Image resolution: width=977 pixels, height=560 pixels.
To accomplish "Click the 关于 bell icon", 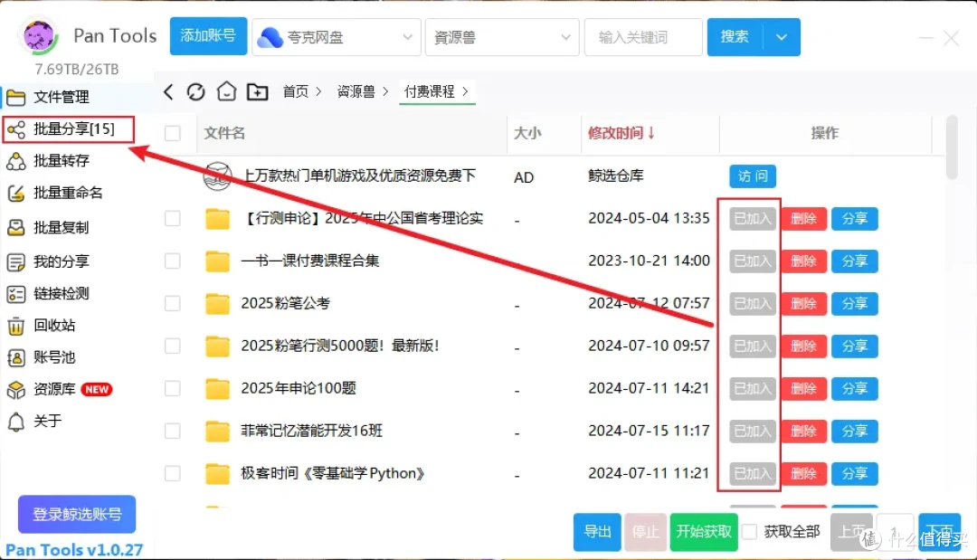I will (x=15, y=422).
